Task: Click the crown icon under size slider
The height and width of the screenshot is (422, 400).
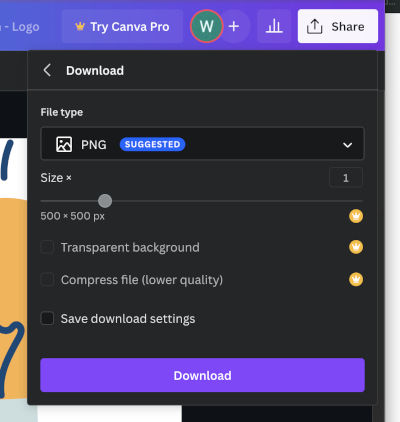Action: [356, 216]
